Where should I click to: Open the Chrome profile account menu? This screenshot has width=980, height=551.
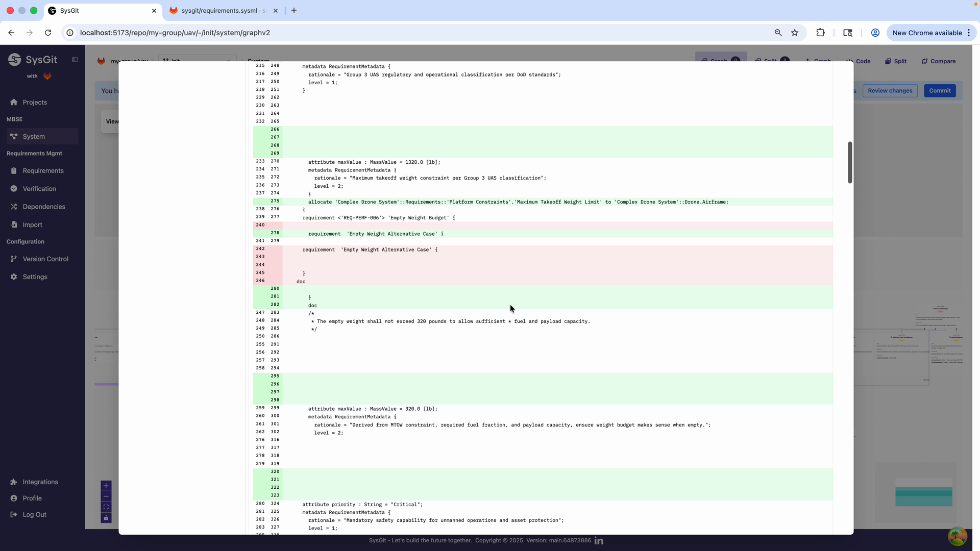[x=875, y=32]
